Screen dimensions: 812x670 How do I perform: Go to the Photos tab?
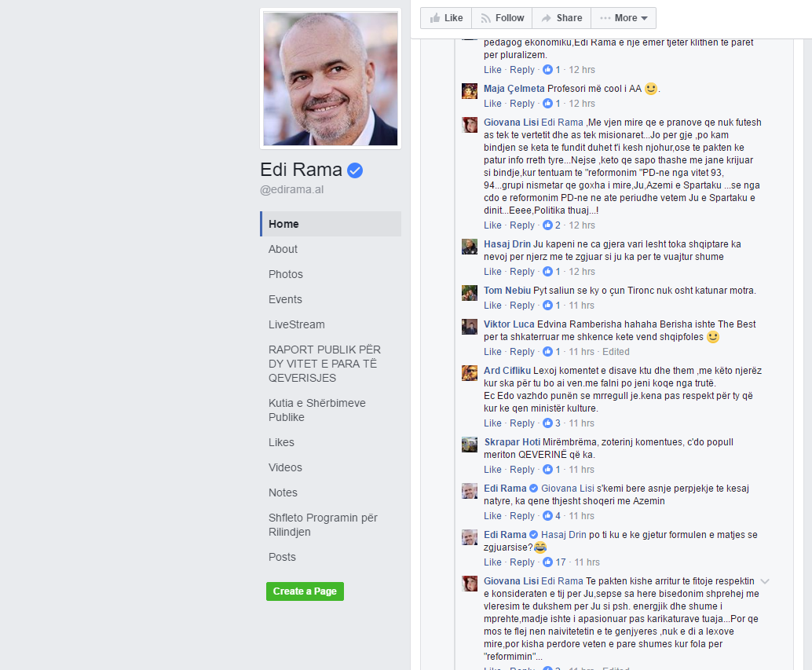click(x=285, y=274)
